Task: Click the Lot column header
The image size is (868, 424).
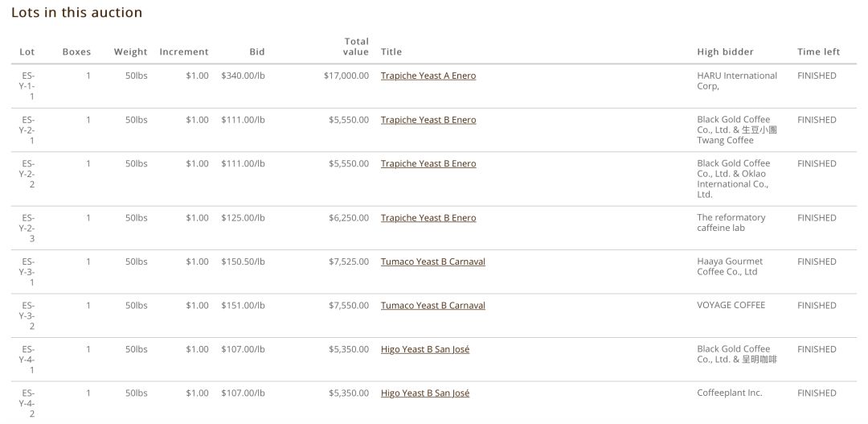Action: [x=27, y=52]
